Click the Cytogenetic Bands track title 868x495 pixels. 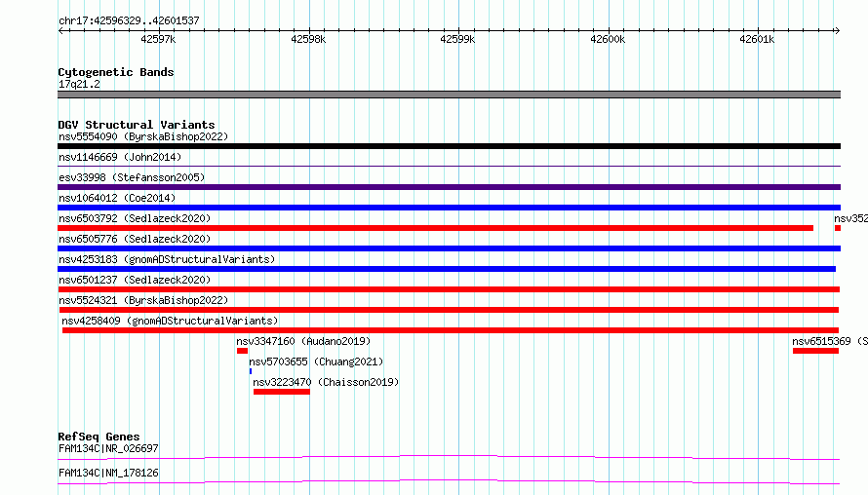(x=116, y=72)
